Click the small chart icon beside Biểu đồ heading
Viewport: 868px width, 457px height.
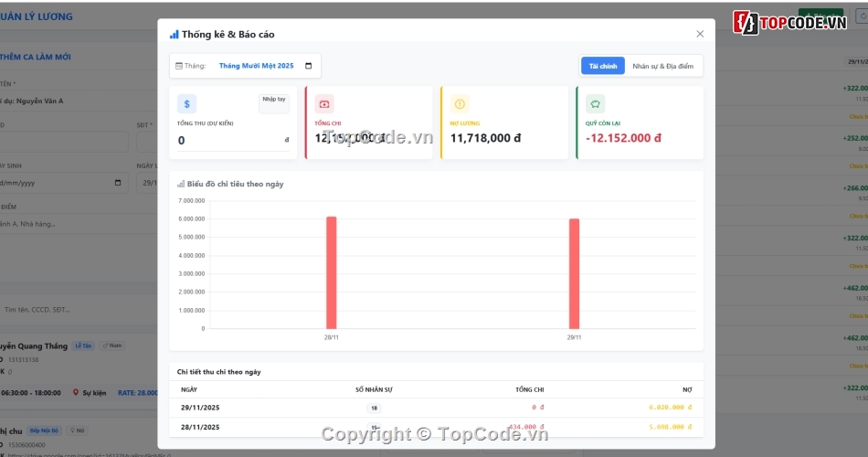181,184
